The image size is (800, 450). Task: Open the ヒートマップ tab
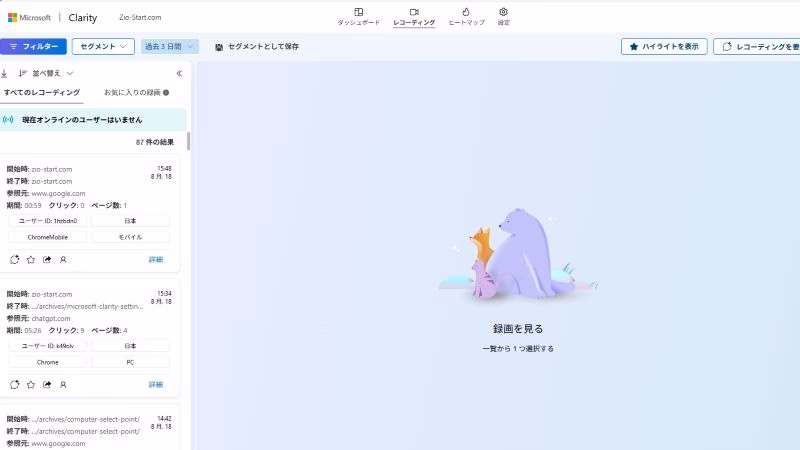tap(466, 16)
